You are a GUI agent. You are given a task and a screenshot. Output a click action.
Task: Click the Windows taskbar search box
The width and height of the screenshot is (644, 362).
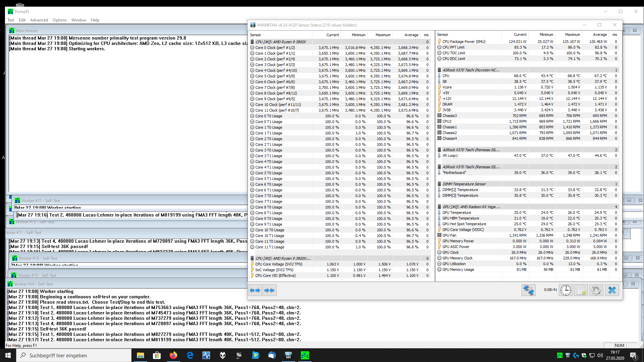[74, 355]
